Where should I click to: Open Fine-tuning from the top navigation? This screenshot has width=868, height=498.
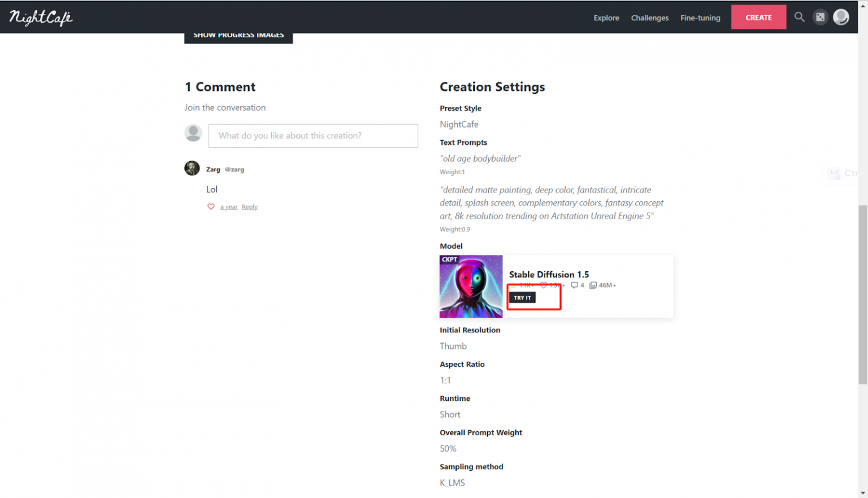pos(700,18)
